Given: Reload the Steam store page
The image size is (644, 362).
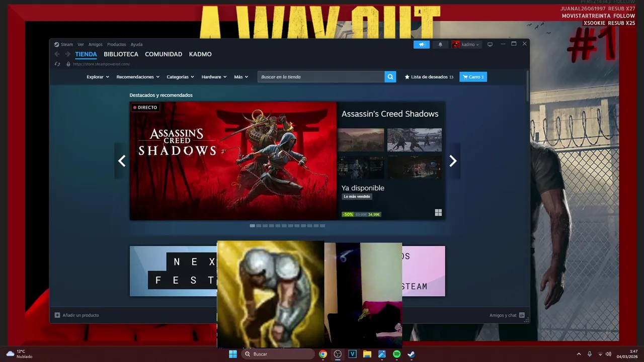Looking at the screenshot, I should click(57, 64).
